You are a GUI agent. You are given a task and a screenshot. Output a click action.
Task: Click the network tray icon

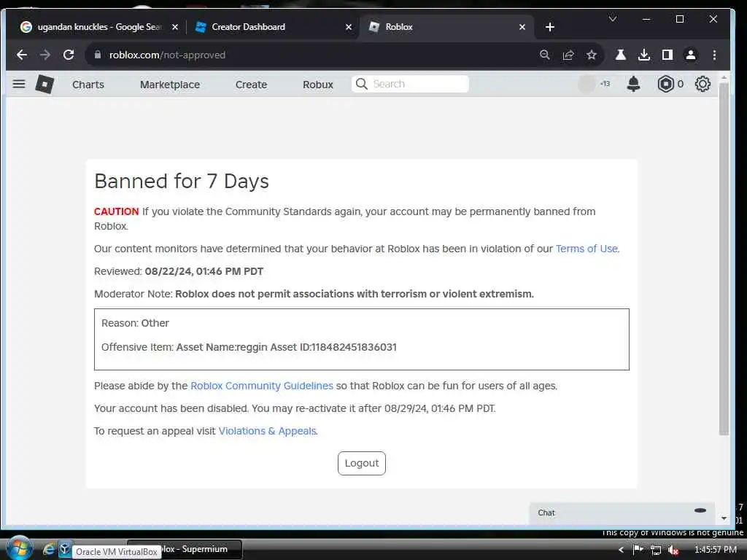[x=656, y=550]
